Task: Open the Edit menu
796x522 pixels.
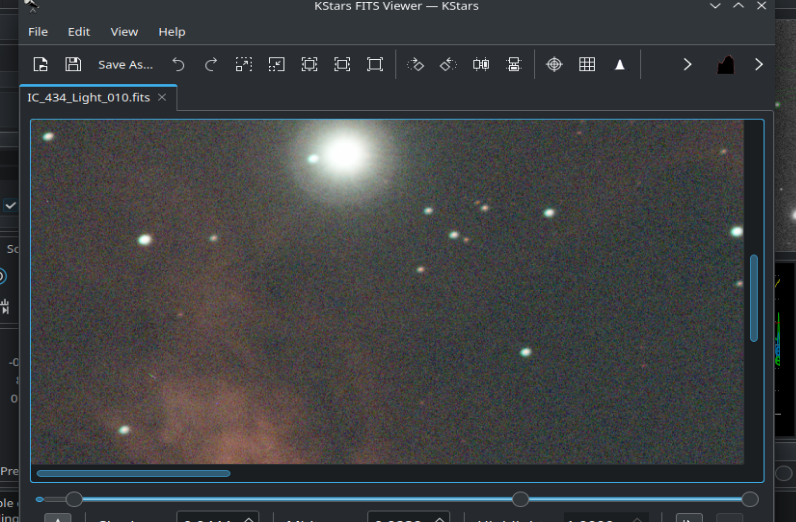Action: click(79, 32)
